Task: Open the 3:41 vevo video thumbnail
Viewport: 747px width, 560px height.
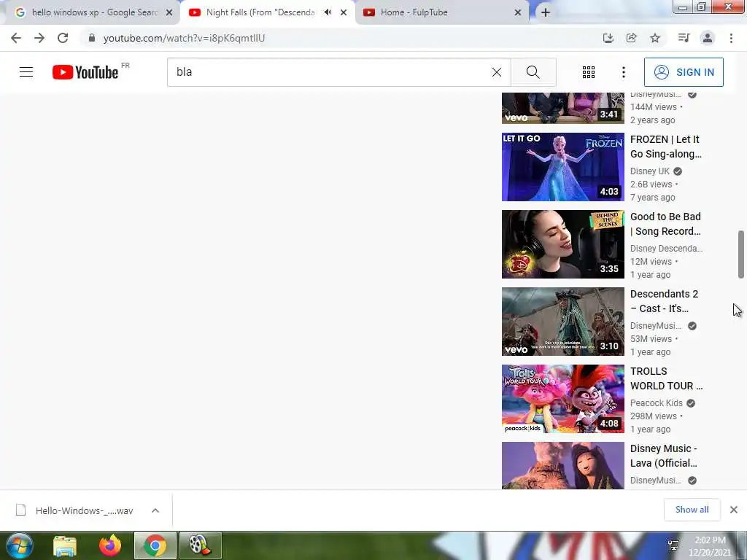Action: pyautogui.click(x=562, y=108)
